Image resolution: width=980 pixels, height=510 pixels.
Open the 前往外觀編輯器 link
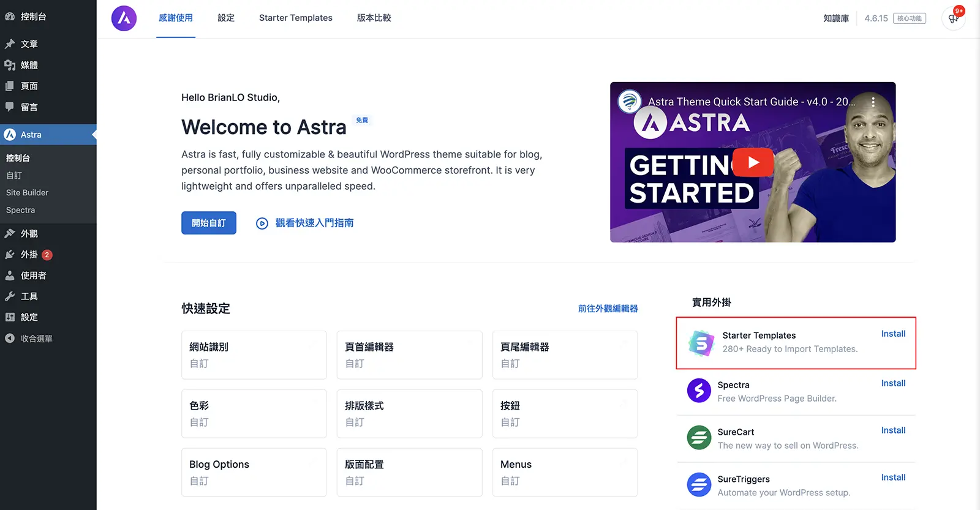608,309
